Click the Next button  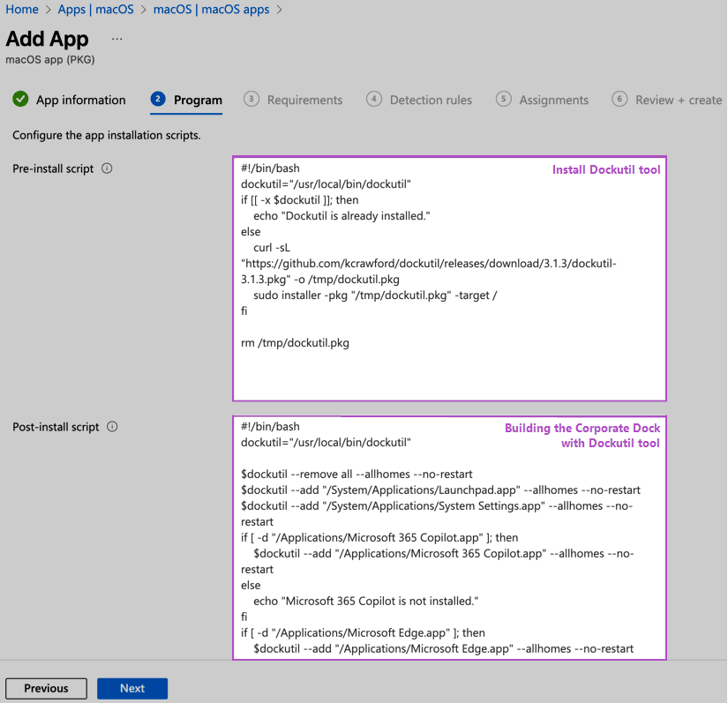coord(132,688)
